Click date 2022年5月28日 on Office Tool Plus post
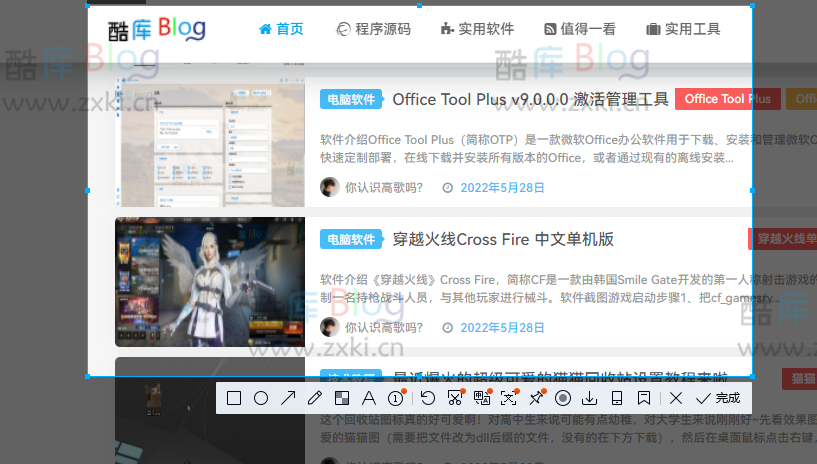817x464 pixels. [502, 187]
